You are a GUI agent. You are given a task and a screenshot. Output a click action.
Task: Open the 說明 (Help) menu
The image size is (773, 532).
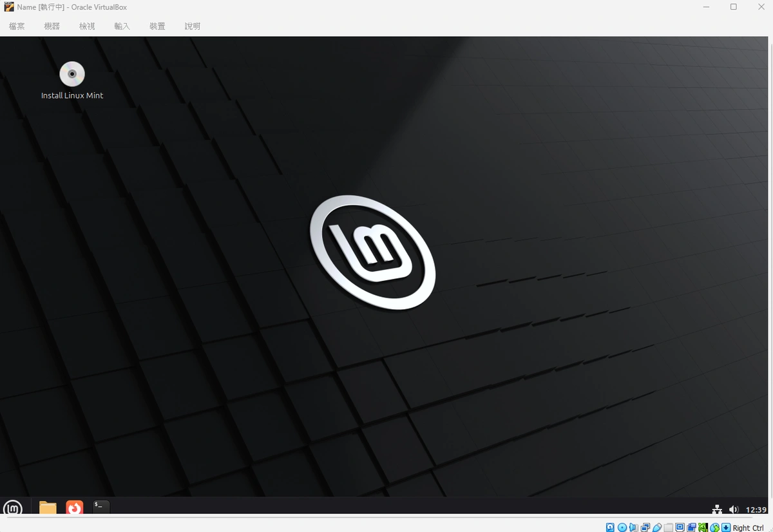[x=193, y=26]
